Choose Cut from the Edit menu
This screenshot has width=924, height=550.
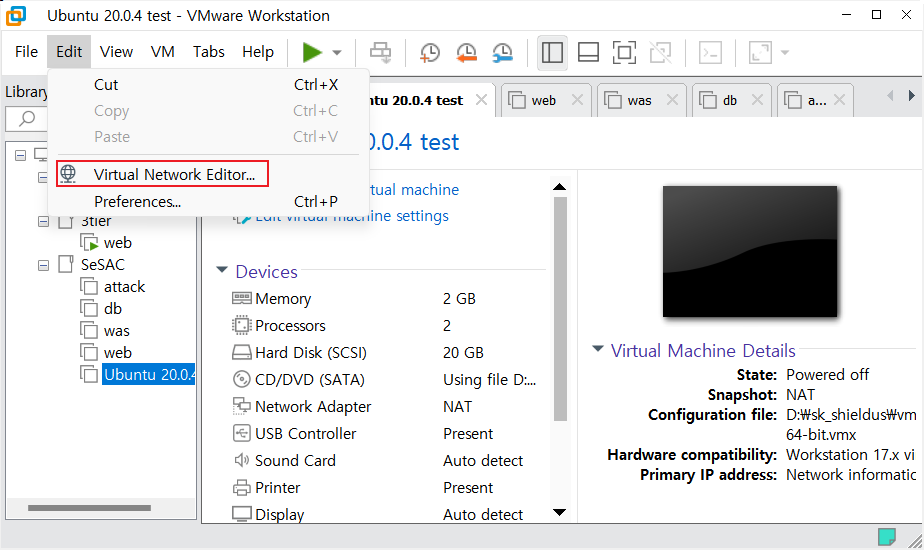209,85
